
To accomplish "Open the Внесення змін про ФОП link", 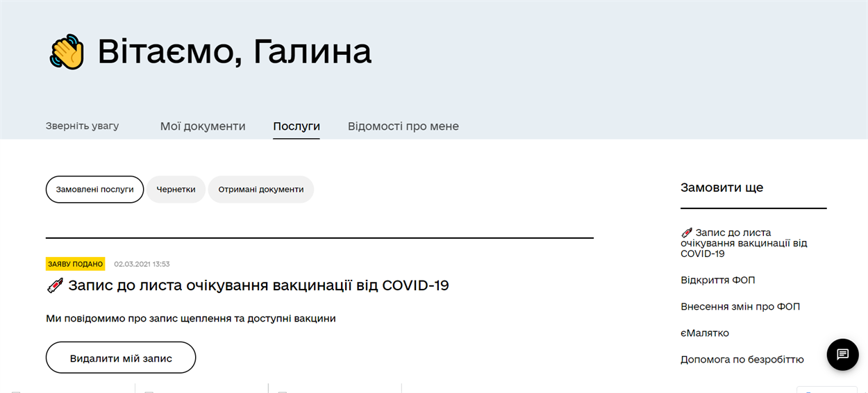I will pos(740,306).
